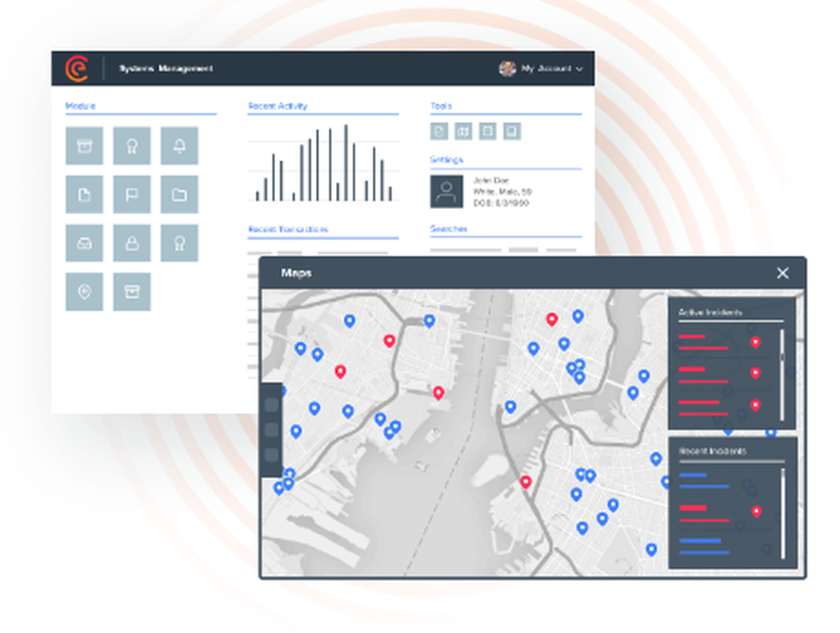The width and height of the screenshot is (840, 633).
Task: Open the flag module tile
Action: pos(132,194)
